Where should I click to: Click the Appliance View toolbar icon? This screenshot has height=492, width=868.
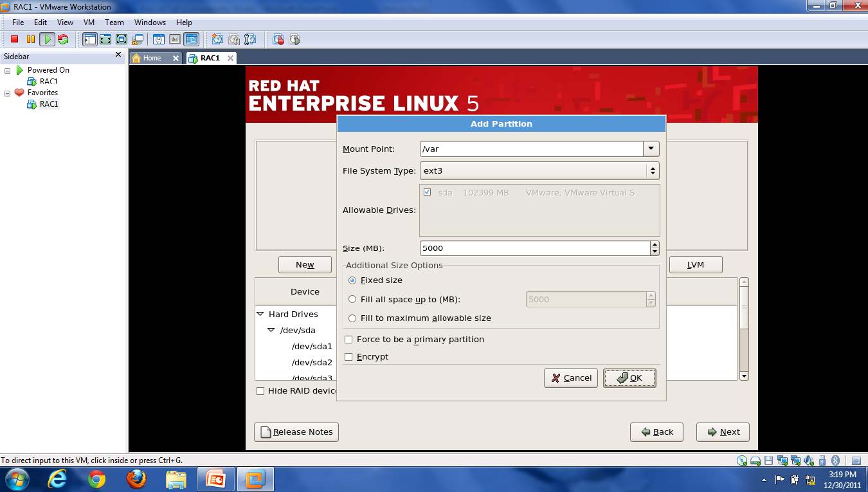point(174,39)
